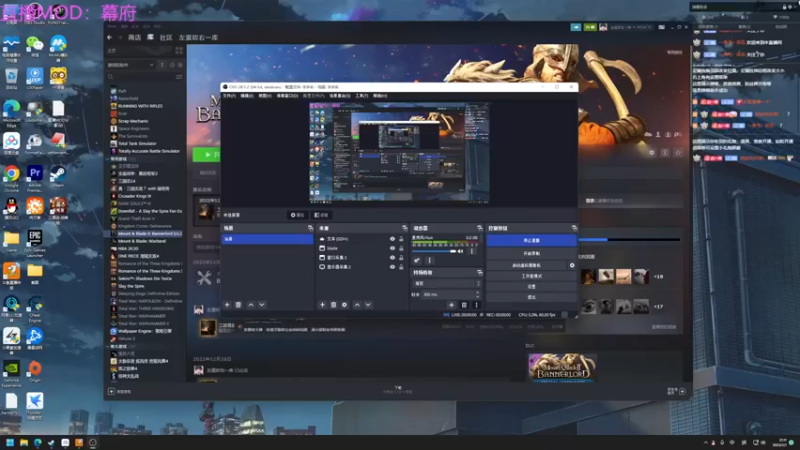Viewport: 800px width, 450px height.
Task: Open OBS Help menu
Action: (x=380, y=96)
